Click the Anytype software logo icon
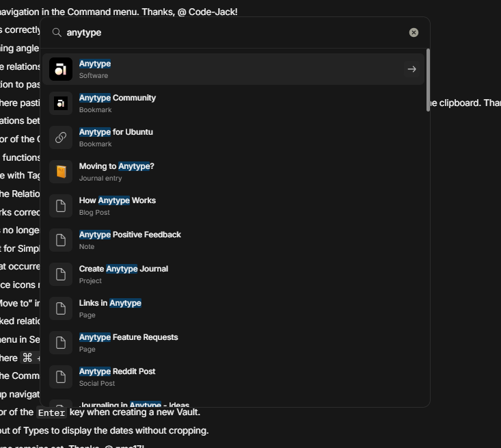This screenshot has height=448, width=501. (x=61, y=69)
